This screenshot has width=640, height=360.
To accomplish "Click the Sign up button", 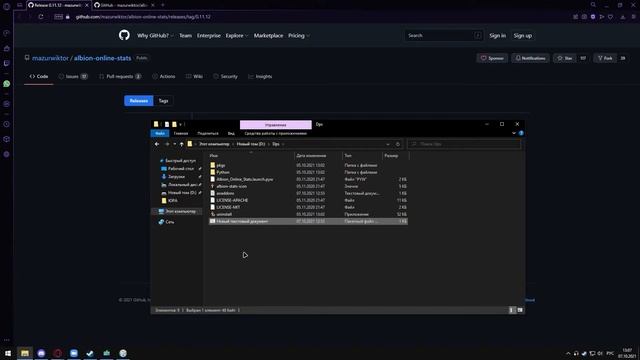I will click(522, 36).
